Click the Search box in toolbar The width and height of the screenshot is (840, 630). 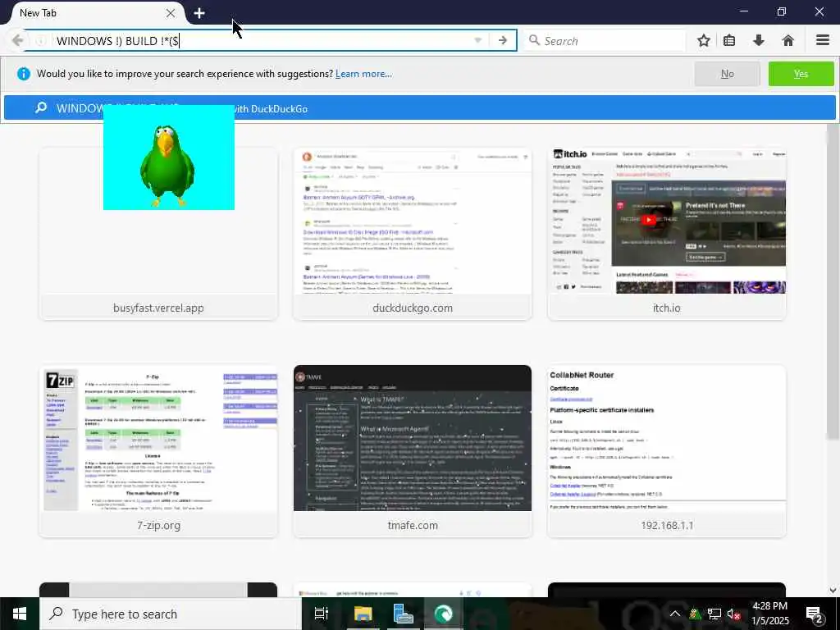[x=605, y=41]
